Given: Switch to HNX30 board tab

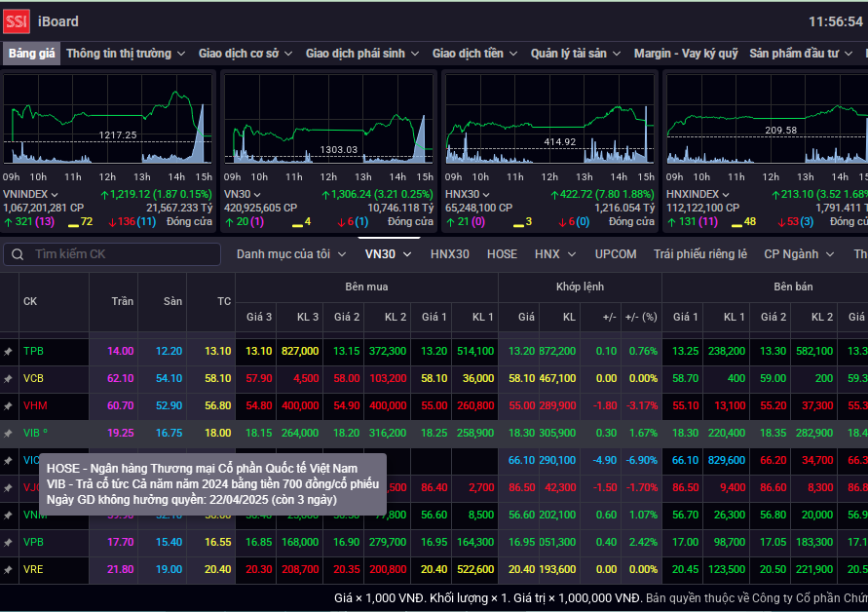Looking at the screenshot, I should (x=449, y=254).
